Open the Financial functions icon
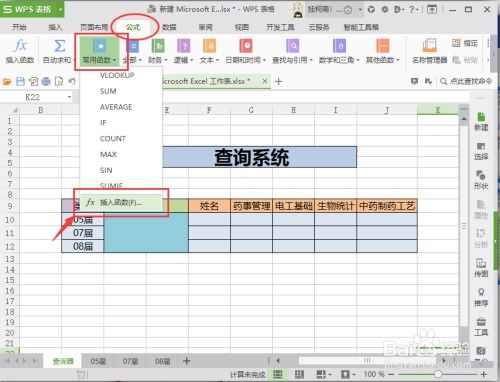500x382 pixels. tap(158, 46)
